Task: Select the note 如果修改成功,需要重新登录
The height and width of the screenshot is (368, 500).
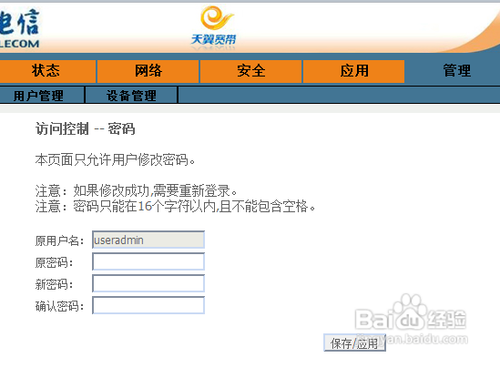Action: 136,191
